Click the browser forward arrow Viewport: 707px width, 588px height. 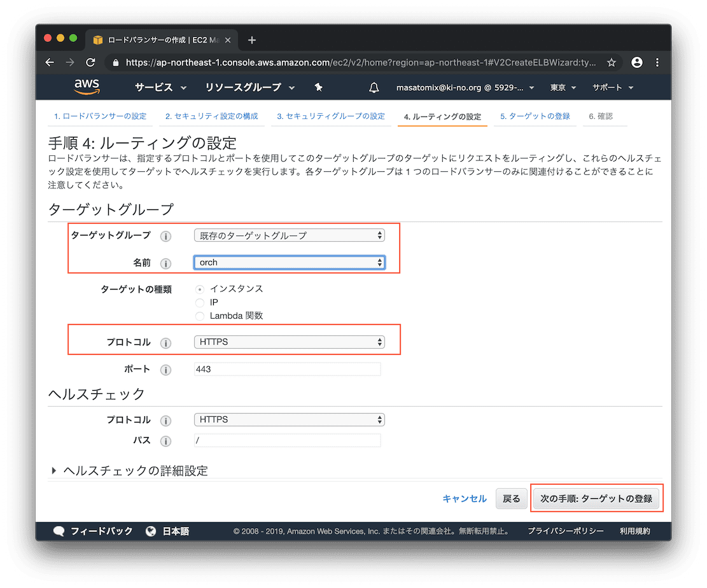coord(70,62)
